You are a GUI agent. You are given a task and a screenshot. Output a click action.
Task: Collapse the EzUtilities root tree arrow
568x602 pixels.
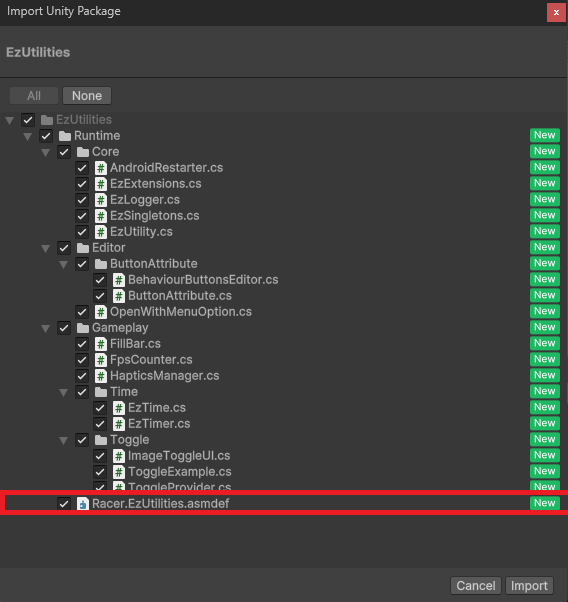point(10,121)
